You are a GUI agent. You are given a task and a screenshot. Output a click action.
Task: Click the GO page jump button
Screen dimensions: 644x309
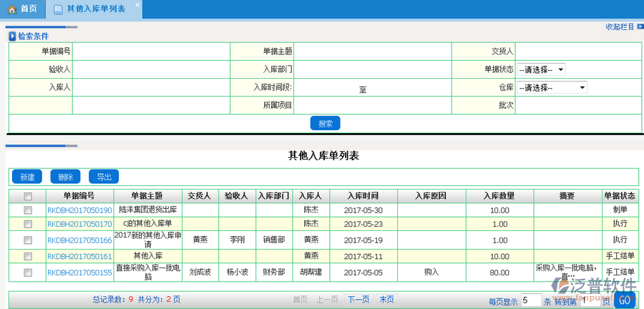point(624,300)
